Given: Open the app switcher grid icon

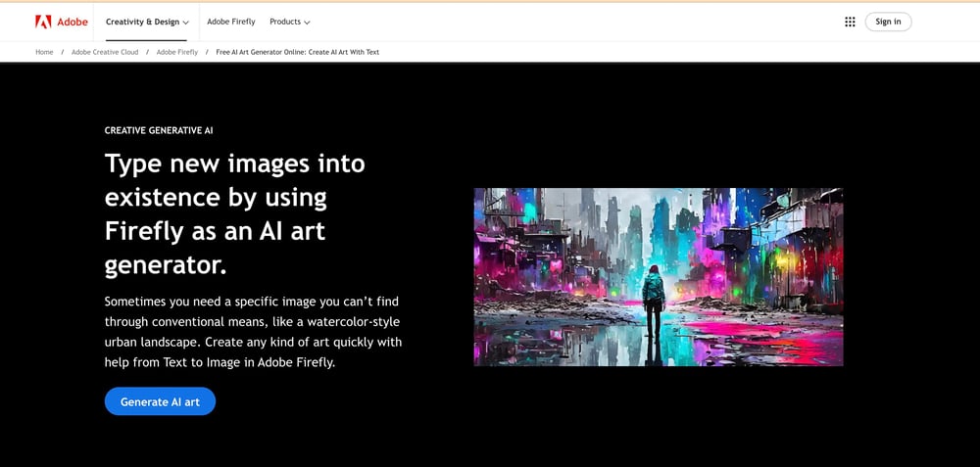Looking at the screenshot, I should point(850,22).
